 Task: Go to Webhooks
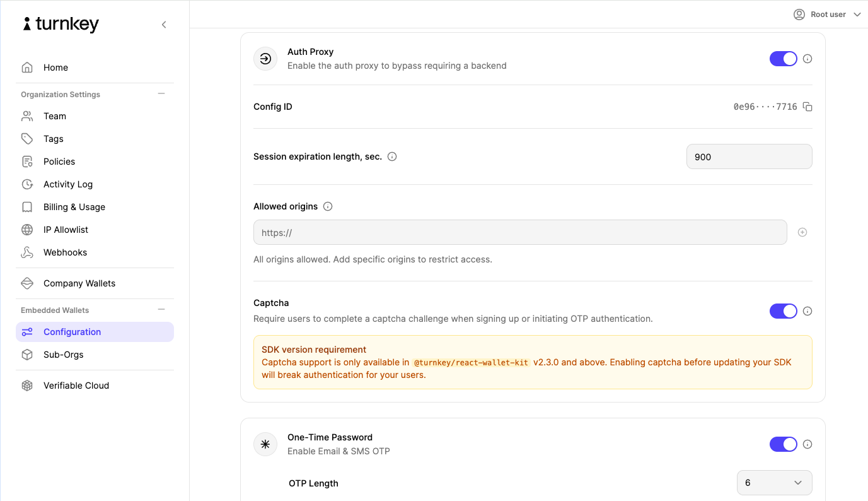click(95, 252)
